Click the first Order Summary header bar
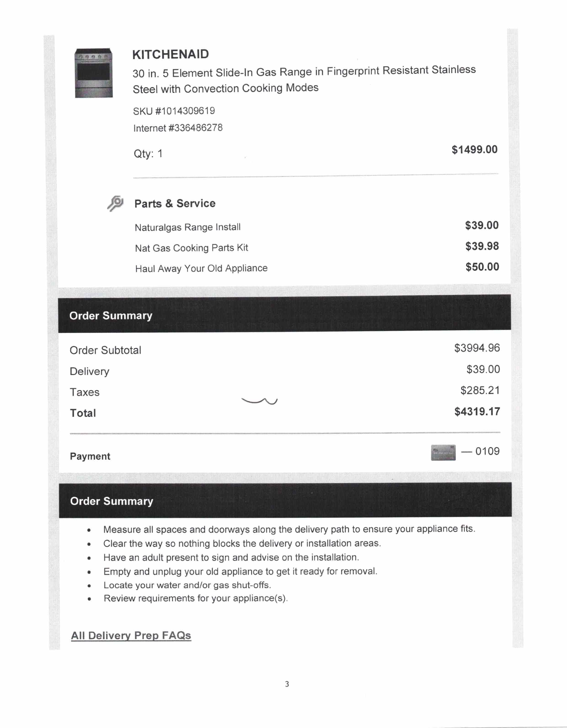This screenshot has height=728, width=567. 284,314
